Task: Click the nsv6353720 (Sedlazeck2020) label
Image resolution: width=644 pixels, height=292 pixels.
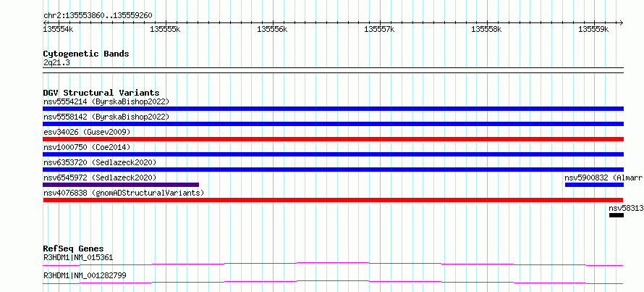Action: [x=100, y=162]
